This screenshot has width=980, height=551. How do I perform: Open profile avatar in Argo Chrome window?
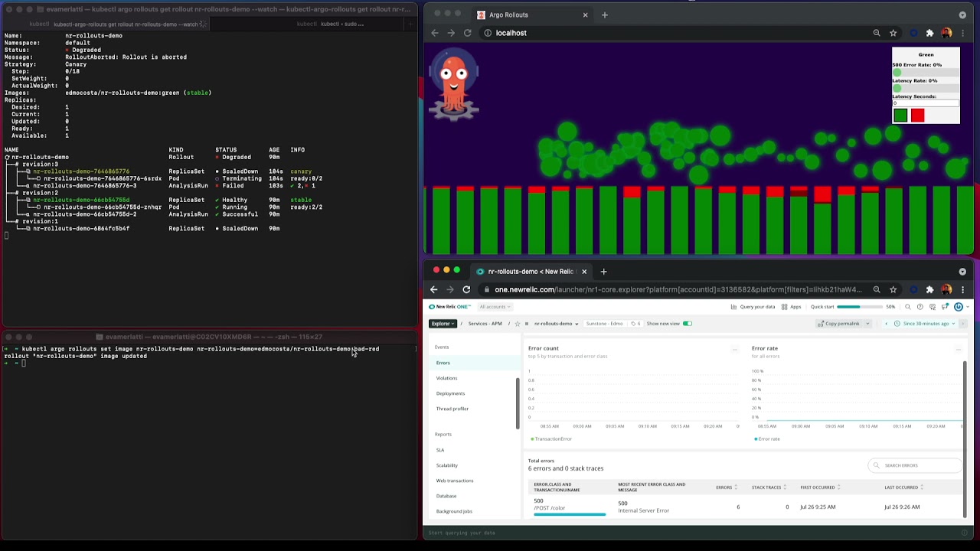click(946, 33)
